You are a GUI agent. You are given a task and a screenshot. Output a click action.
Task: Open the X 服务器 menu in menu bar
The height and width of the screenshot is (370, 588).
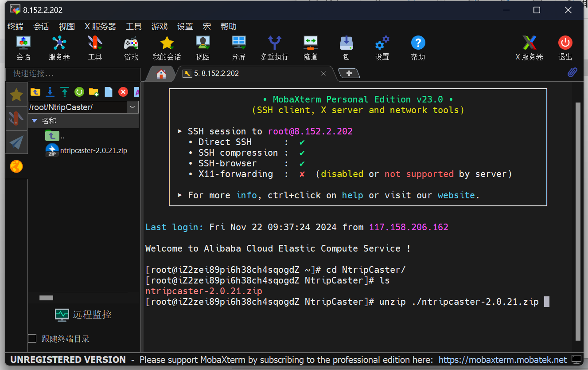pyautogui.click(x=100, y=27)
